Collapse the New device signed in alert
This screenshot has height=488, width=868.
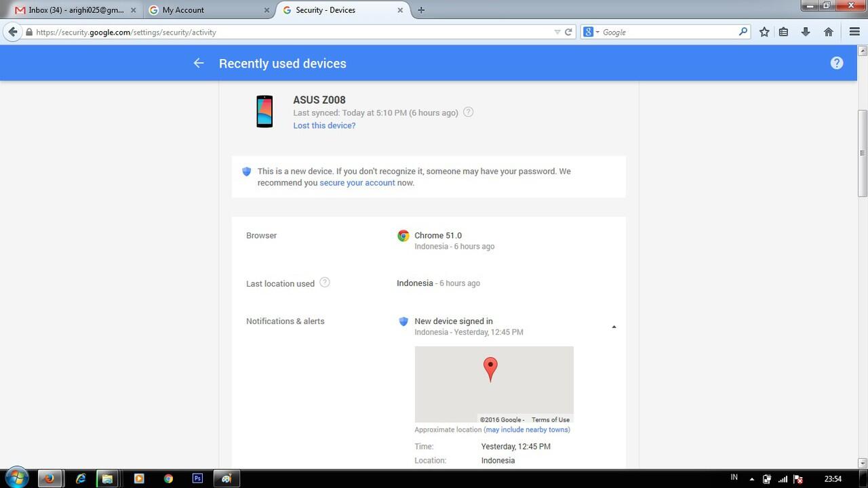pyautogui.click(x=614, y=327)
